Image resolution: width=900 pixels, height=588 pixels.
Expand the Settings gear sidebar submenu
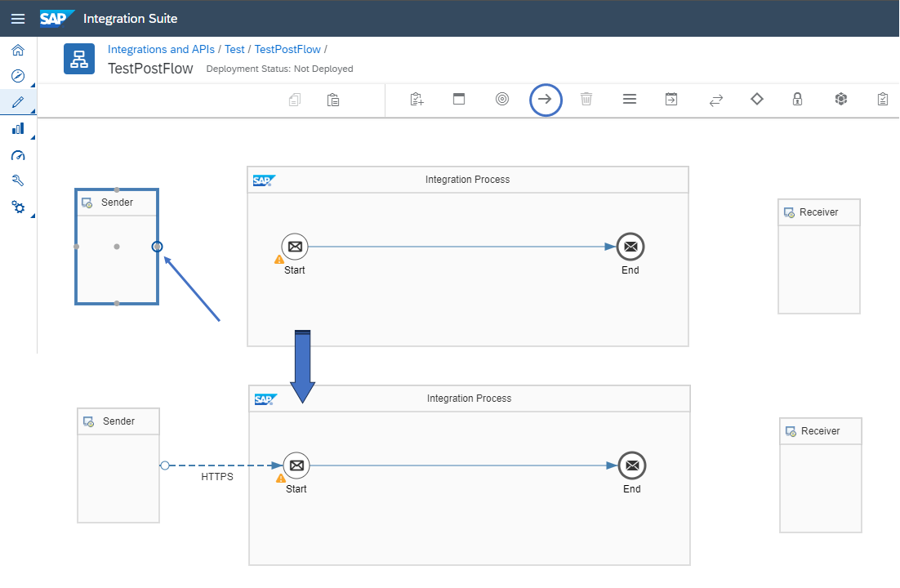coord(33,216)
